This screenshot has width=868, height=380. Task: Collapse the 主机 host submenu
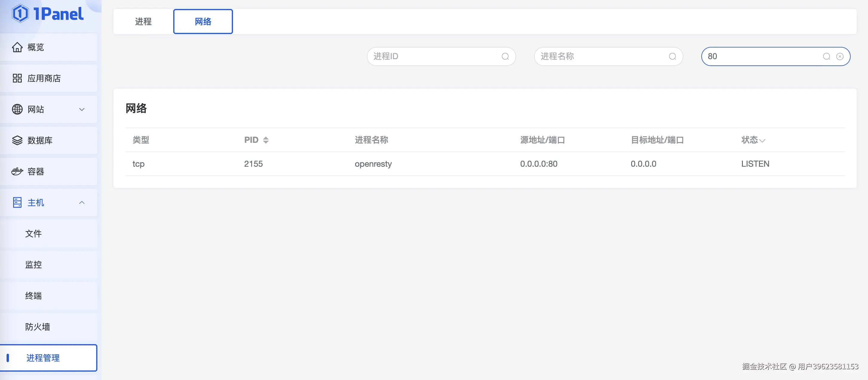(82, 203)
